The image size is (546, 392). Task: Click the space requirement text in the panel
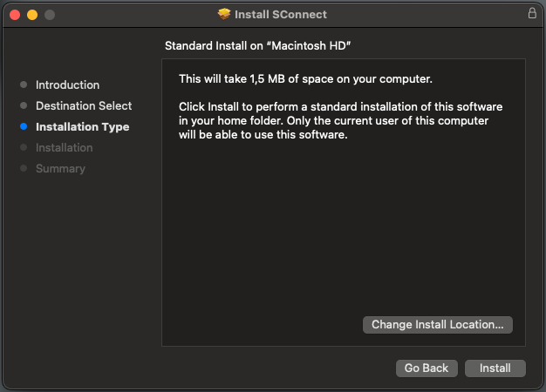click(306, 79)
